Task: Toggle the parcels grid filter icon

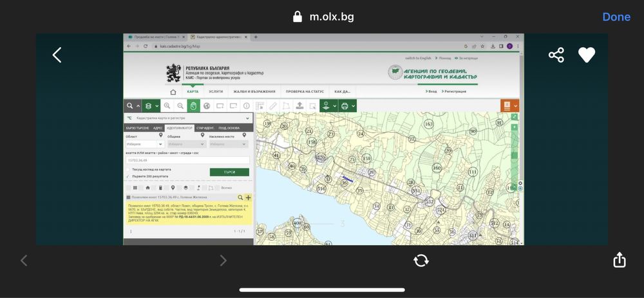Action: click(x=135, y=188)
